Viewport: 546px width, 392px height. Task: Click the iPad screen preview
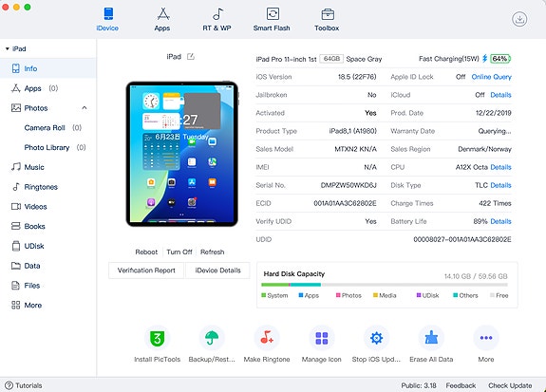181,154
